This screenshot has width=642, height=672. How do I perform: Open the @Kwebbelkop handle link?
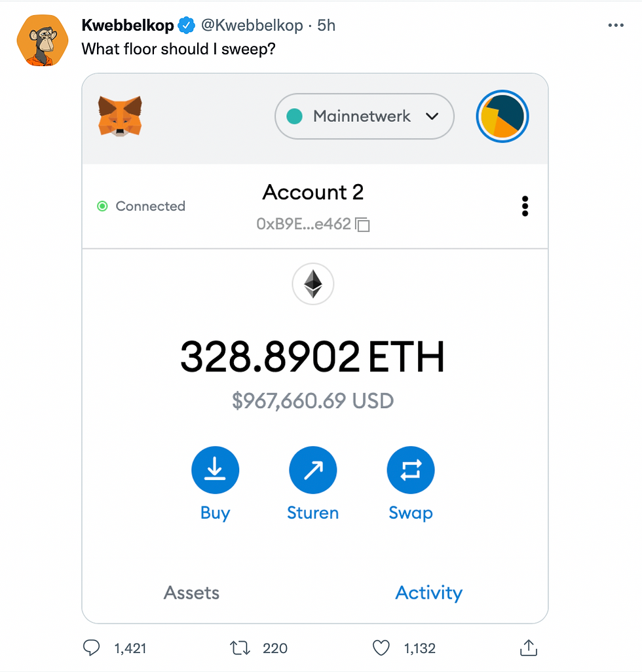click(x=252, y=26)
